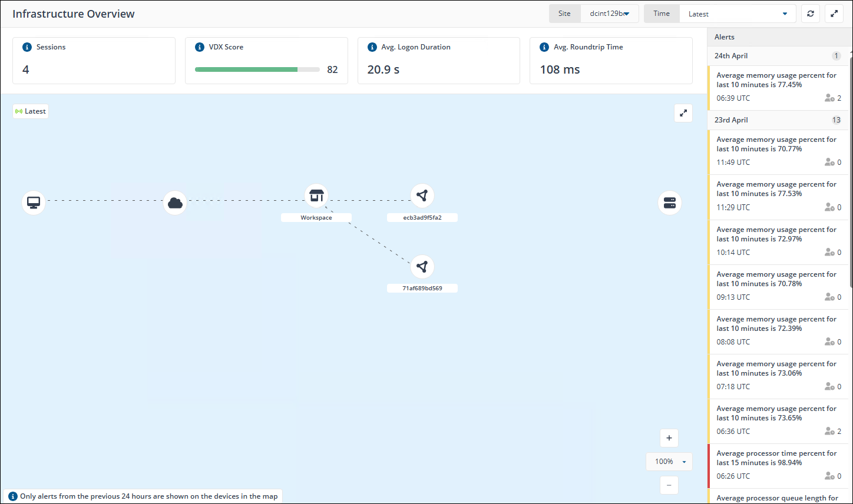
Task: Open the 100% zoom level dropdown
Action: (x=669, y=462)
